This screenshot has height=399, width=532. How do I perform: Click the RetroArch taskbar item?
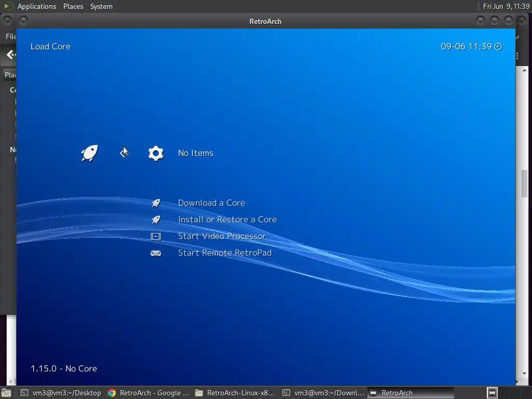point(410,393)
